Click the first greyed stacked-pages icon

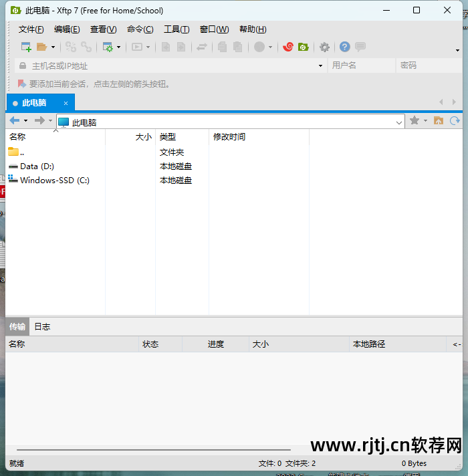(x=222, y=47)
